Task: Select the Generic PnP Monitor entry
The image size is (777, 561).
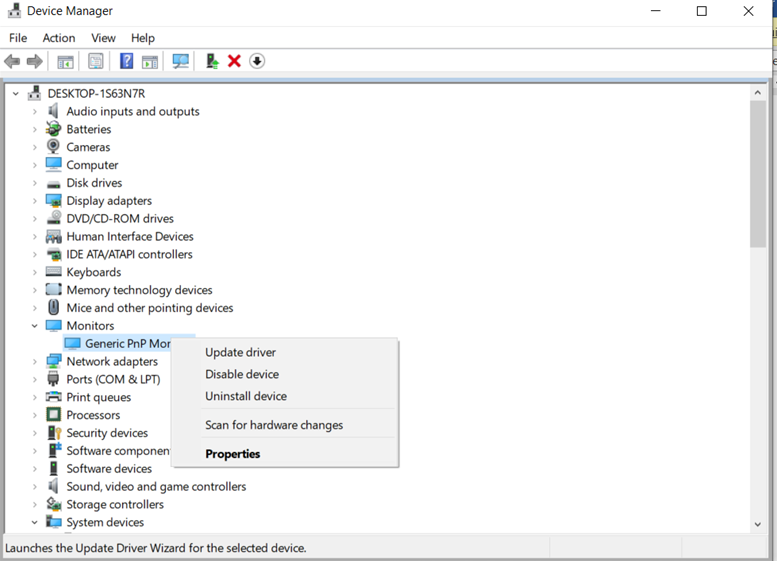Action: pyautogui.click(x=117, y=343)
